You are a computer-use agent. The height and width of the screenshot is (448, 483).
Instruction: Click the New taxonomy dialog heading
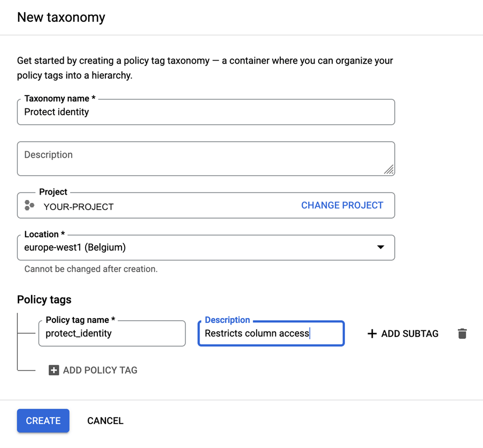[61, 17]
